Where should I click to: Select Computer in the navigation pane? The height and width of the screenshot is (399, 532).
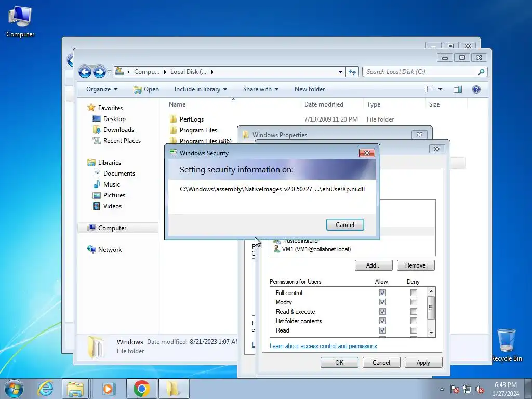(112, 228)
